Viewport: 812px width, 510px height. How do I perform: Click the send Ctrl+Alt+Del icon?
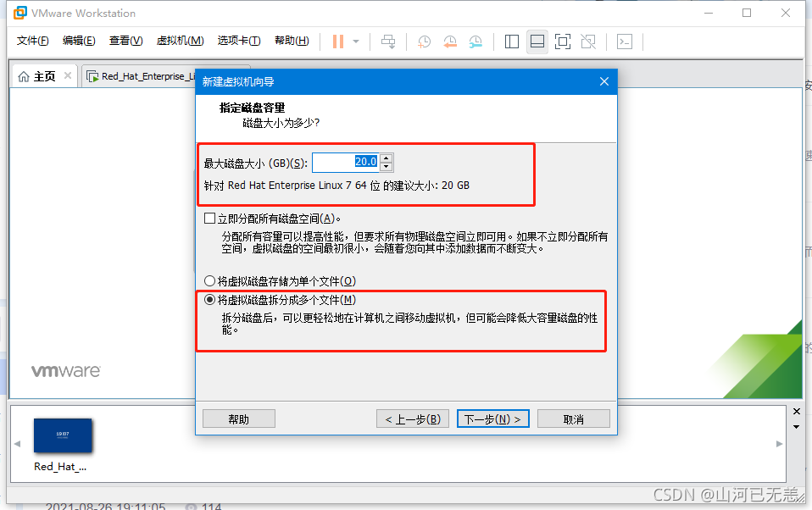click(388, 42)
